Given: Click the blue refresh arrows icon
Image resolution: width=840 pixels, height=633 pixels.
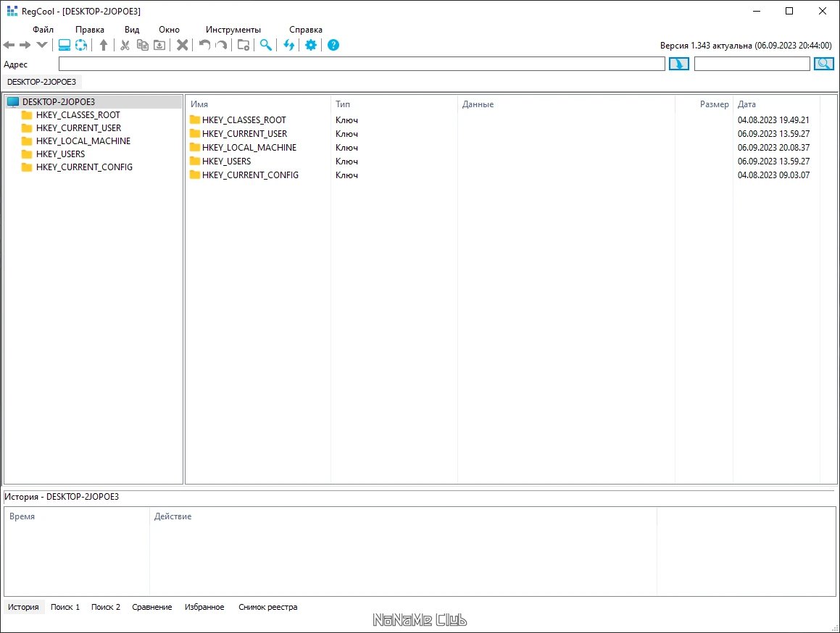Looking at the screenshot, I should tap(288, 45).
